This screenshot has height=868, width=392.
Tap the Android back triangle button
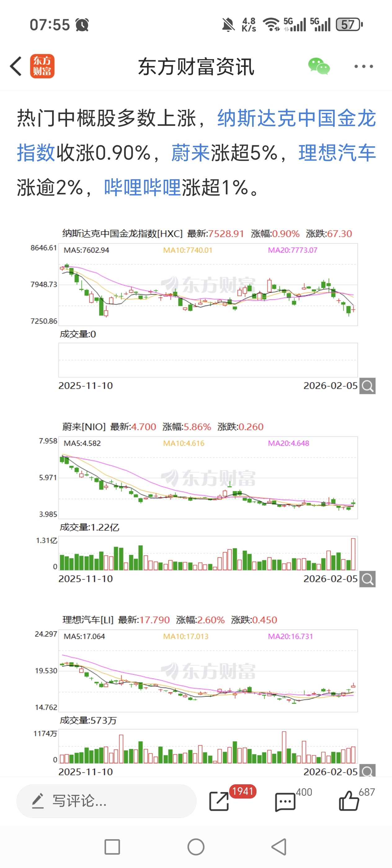point(279,847)
